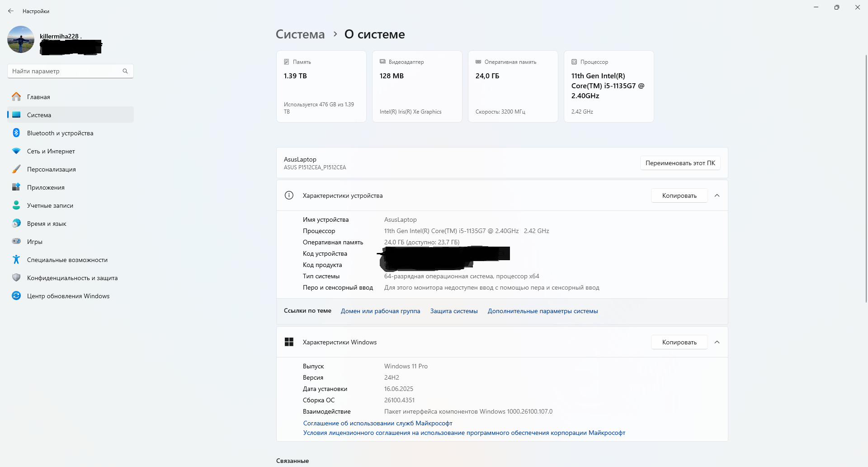Click the Персонализация paintbrush icon
Viewport: 868px width, 467px height.
point(16,169)
